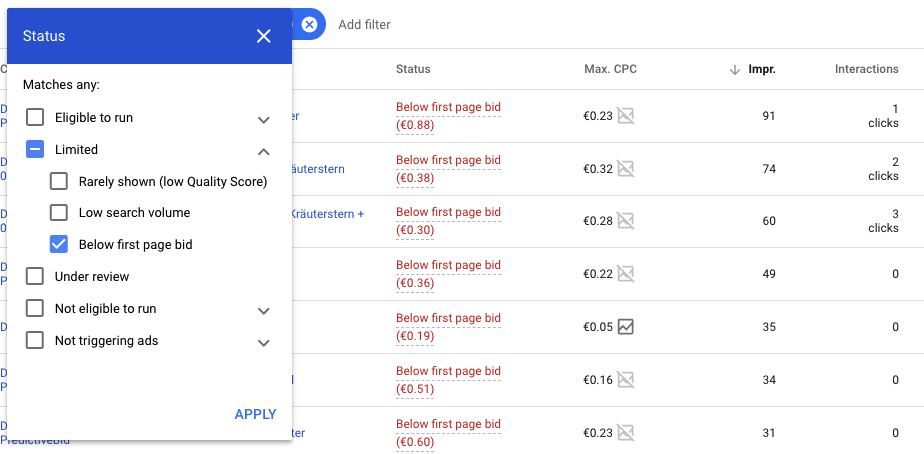Open Below first page bid (€0.60) status
Viewport: 924px width, 454px height.
[448, 433]
